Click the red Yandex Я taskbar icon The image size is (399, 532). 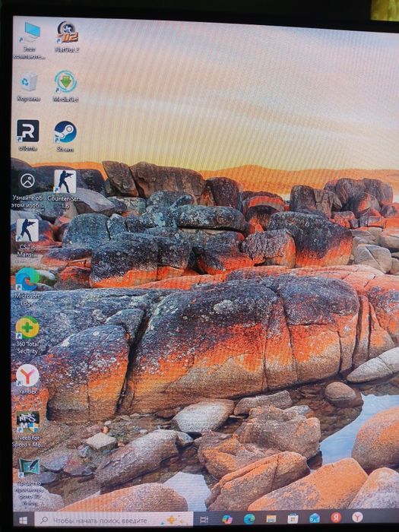coord(336,518)
